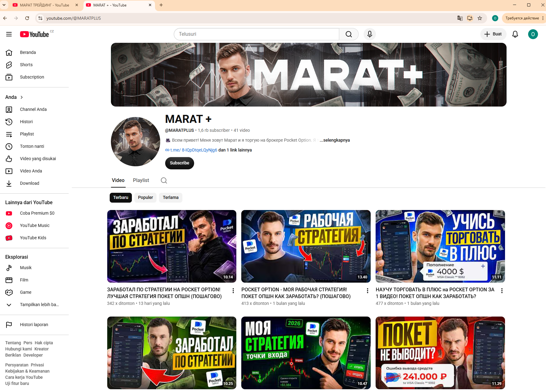
Task: Expand channel description ...selengkapnya
Action: click(335, 140)
